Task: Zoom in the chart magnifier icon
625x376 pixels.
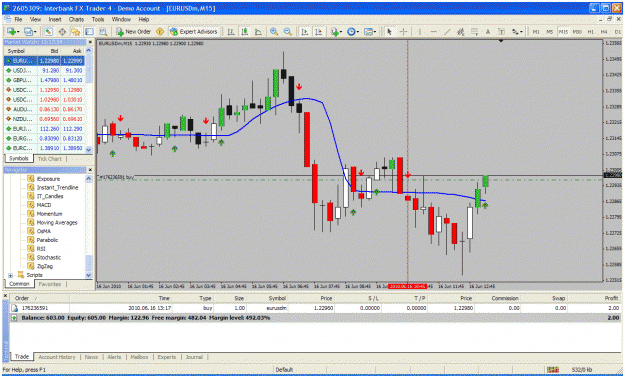Action: tap(274, 31)
